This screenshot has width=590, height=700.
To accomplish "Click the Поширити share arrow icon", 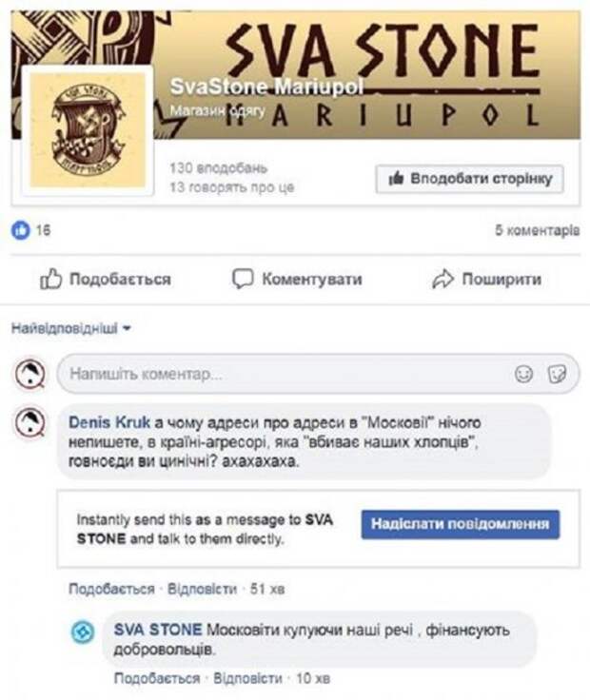I will tap(442, 279).
